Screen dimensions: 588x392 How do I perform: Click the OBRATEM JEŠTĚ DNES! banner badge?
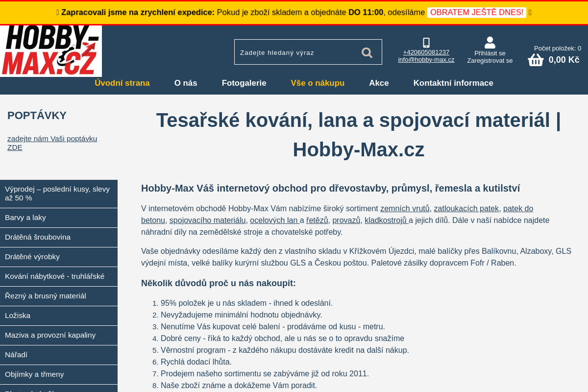pos(477,12)
